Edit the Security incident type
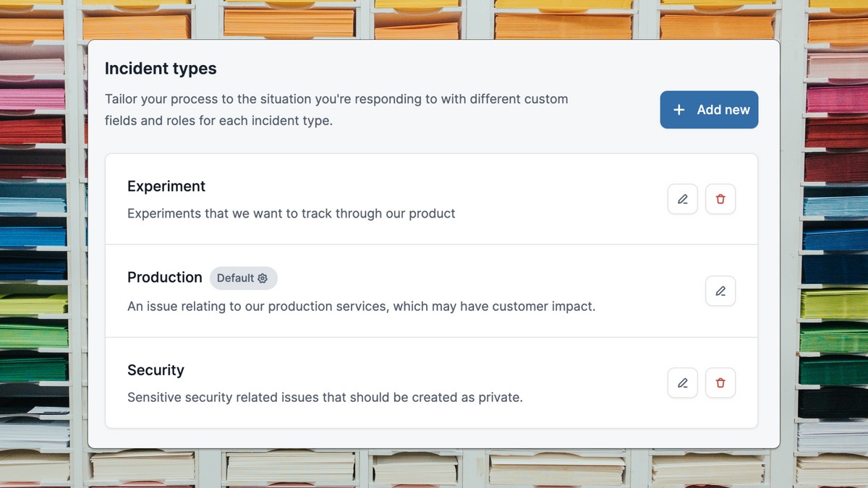This screenshot has width=868, height=488. pos(682,382)
